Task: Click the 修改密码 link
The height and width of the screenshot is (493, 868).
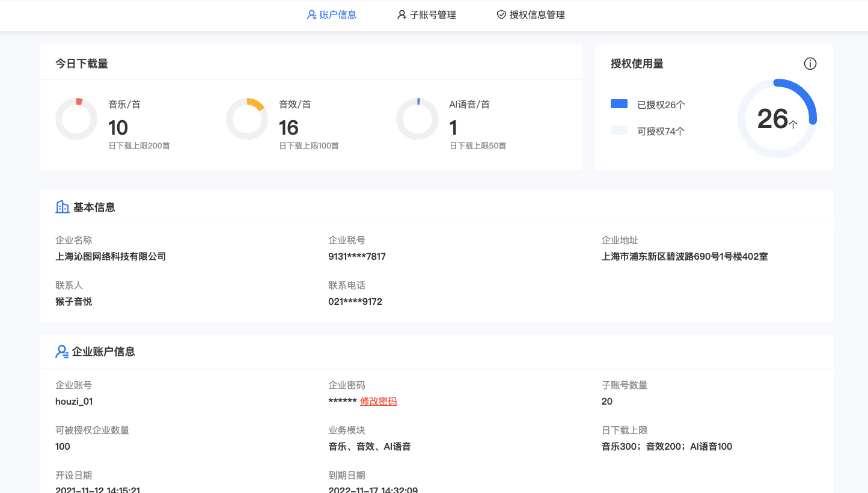Action: [379, 402]
